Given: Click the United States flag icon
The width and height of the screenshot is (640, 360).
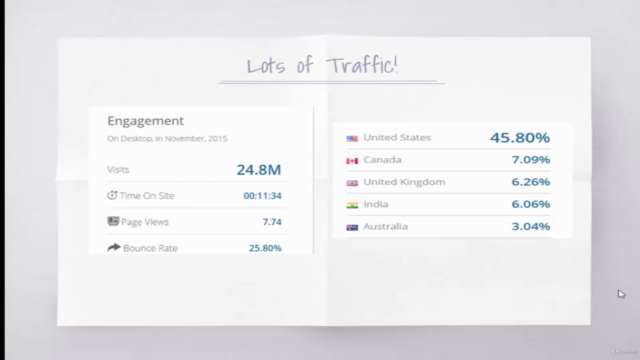Looking at the screenshot, I should (352, 139).
